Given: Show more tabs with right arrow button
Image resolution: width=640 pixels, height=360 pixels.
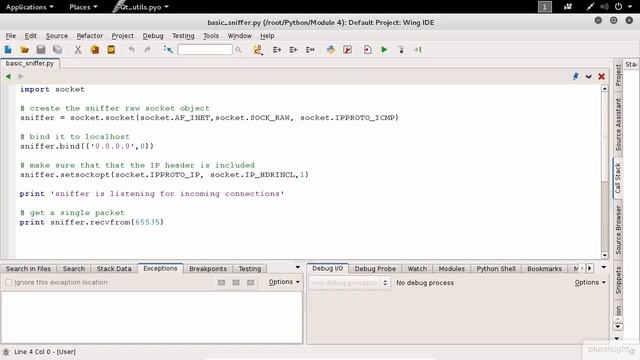Looking at the screenshot, I should pos(589,268).
